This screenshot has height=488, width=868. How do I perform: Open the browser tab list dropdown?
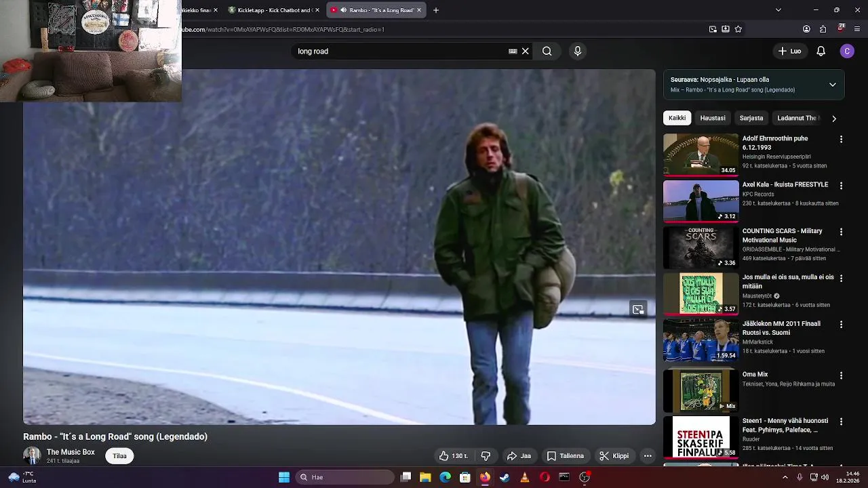click(x=778, y=10)
